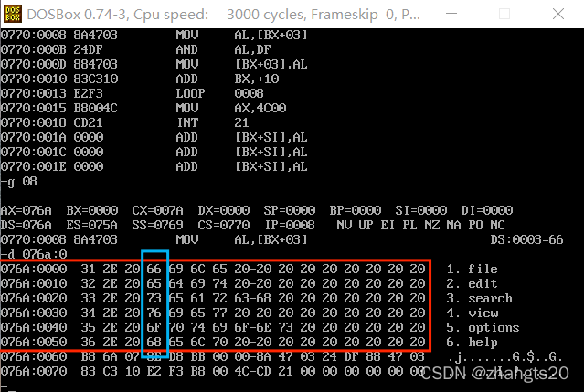584x392 pixels.
Task: Click address 0770:001A in the listing
Action: click(x=33, y=137)
